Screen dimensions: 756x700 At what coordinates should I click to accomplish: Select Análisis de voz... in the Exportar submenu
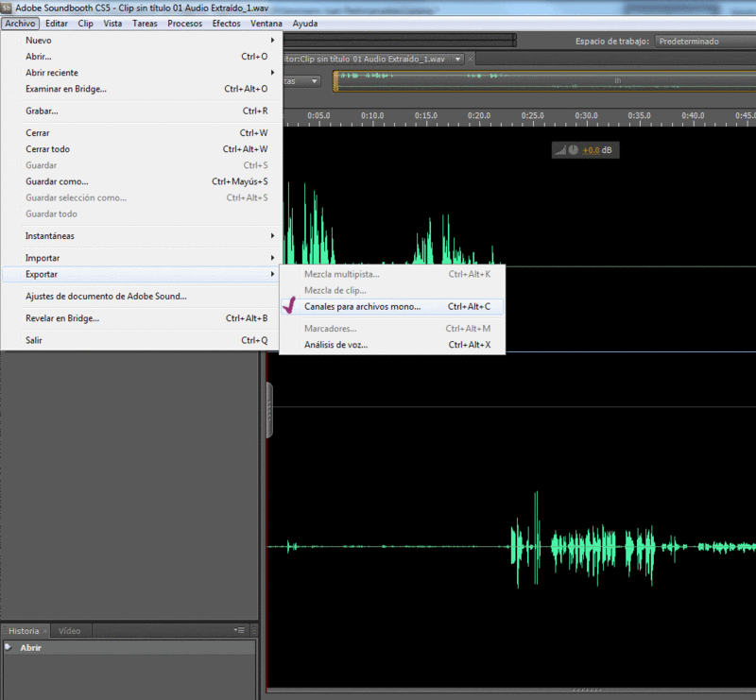[392, 345]
